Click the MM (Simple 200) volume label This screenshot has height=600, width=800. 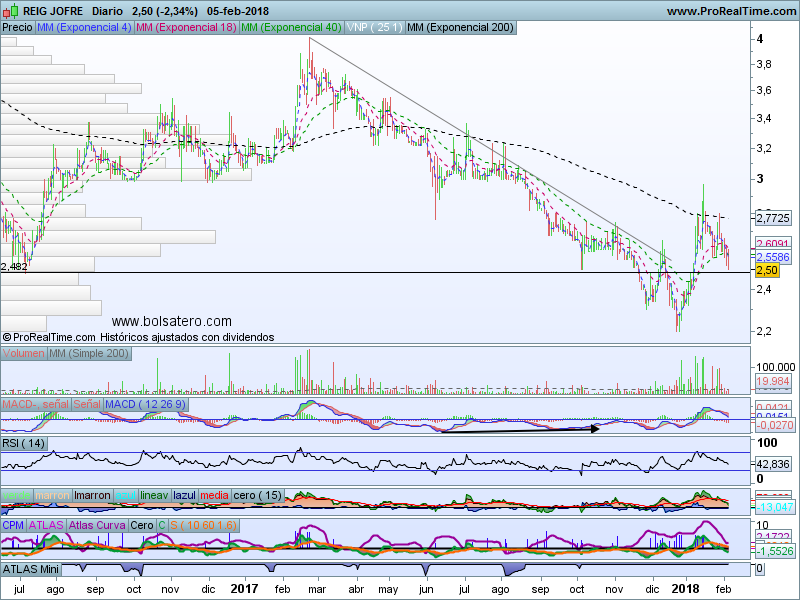pos(89,355)
